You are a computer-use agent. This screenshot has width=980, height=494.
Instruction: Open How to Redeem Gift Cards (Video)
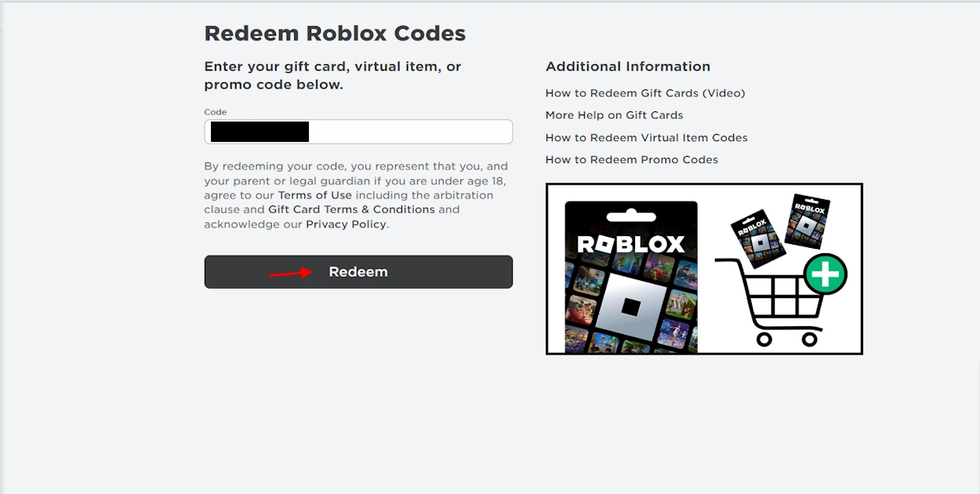click(x=644, y=93)
